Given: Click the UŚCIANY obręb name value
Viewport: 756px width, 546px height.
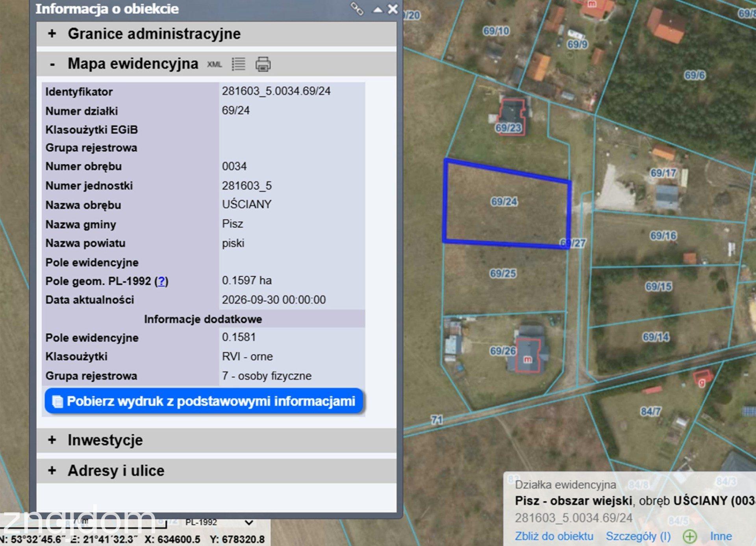Looking at the screenshot, I should click(x=247, y=204).
